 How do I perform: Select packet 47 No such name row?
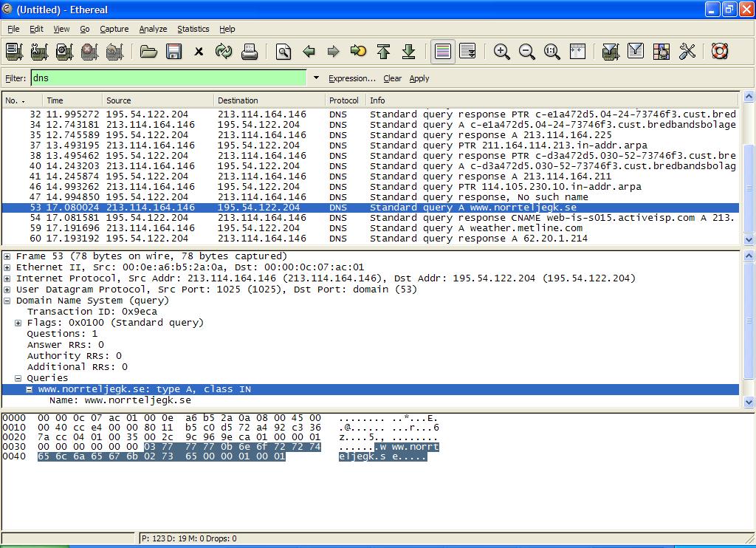tap(371, 196)
